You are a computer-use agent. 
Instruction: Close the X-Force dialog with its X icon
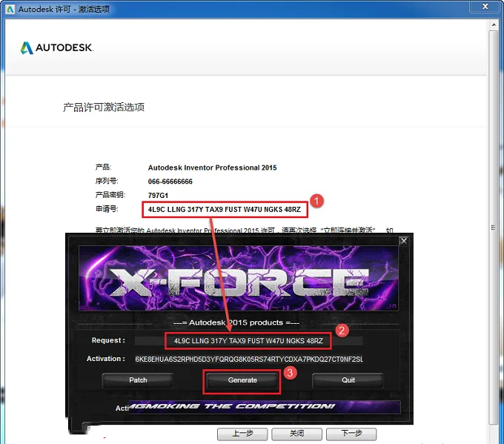[x=404, y=241]
